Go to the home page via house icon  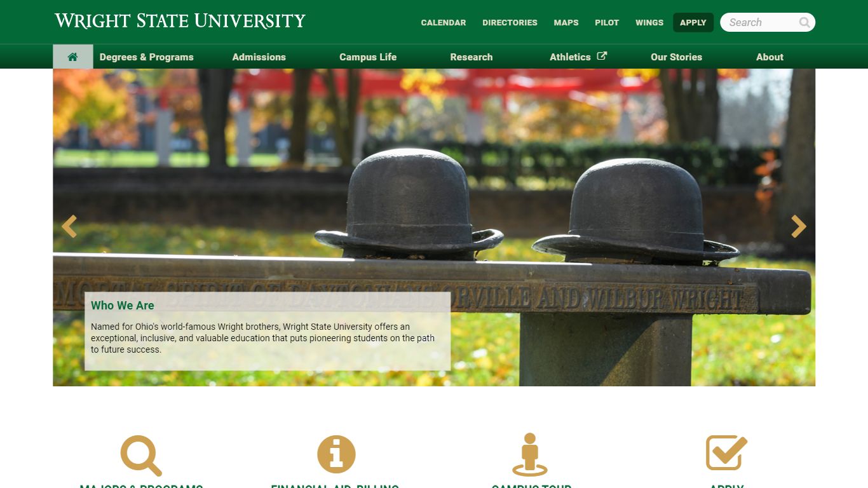(x=72, y=57)
